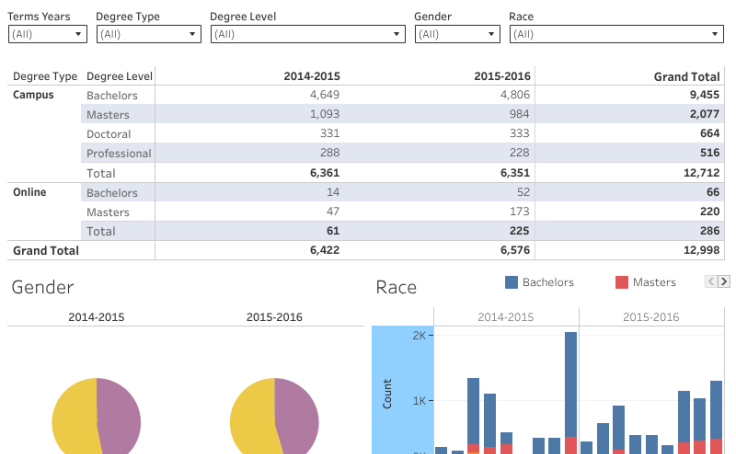
Task: Select the Online degree type row header
Action: click(30, 192)
